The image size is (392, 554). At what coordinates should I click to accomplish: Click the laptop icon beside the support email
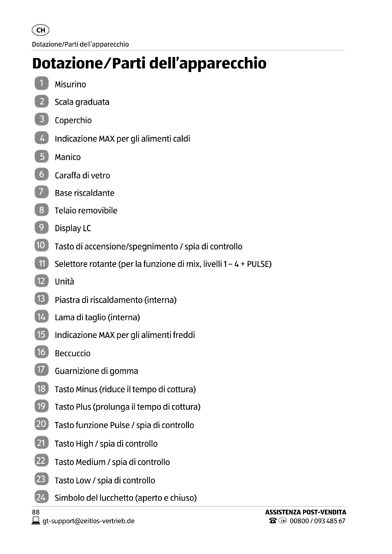click(36, 521)
